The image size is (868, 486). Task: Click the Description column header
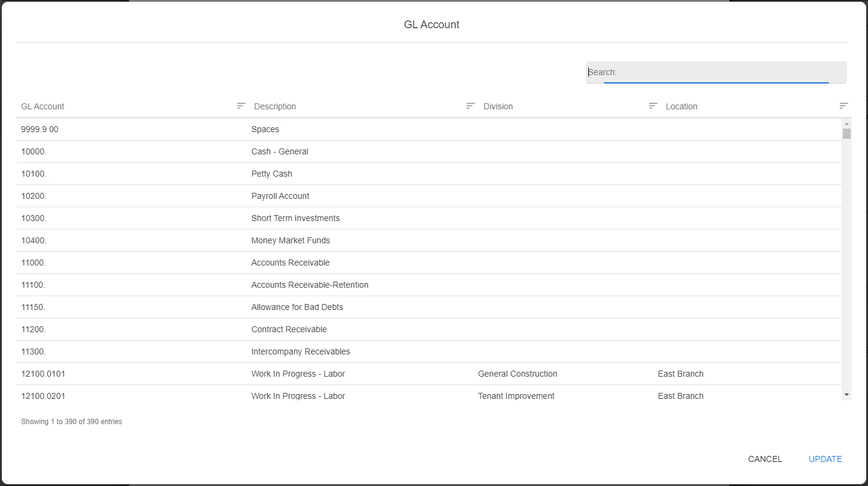(x=275, y=106)
